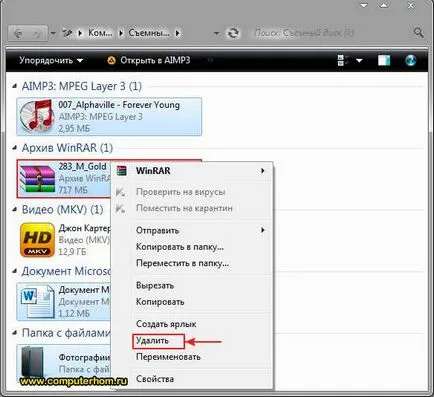Open the Упорядочить menu
The image size is (434, 397).
tap(51, 60)
